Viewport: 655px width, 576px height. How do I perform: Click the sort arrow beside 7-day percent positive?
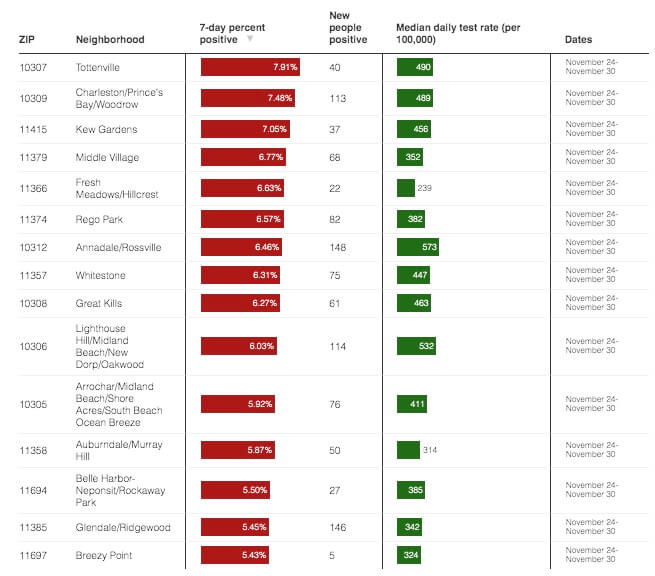250,40
